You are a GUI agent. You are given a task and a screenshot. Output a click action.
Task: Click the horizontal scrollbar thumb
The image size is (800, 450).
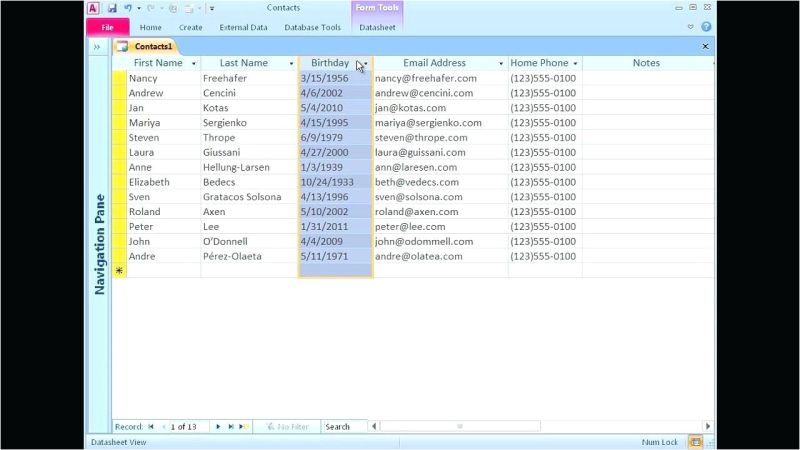coord(460,426)
